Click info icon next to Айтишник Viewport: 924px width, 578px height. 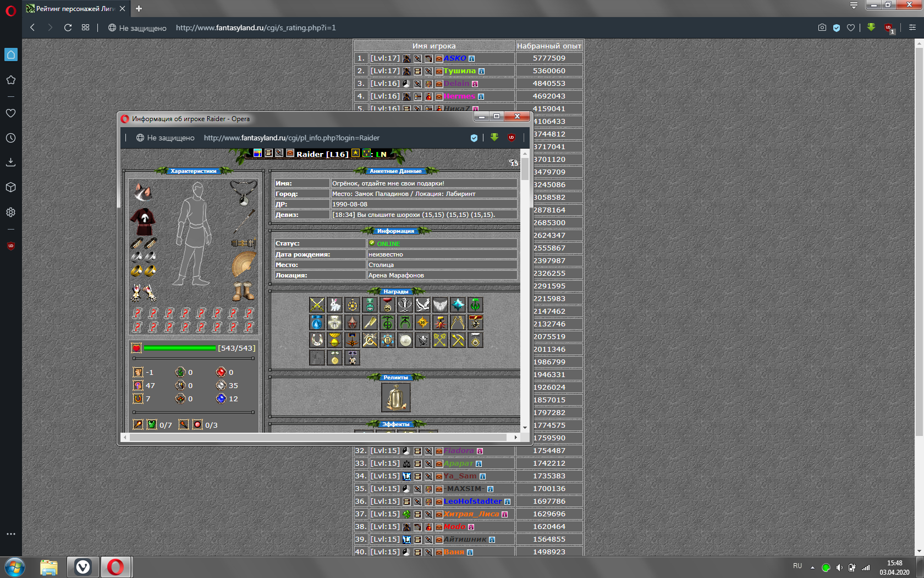point(492,540)
